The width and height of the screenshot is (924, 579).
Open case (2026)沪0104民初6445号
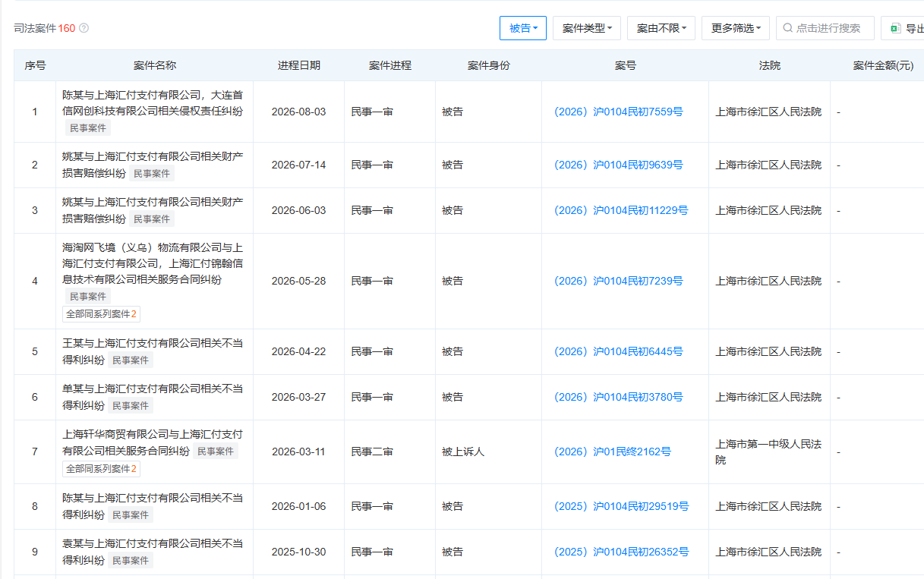coord(618,351)
